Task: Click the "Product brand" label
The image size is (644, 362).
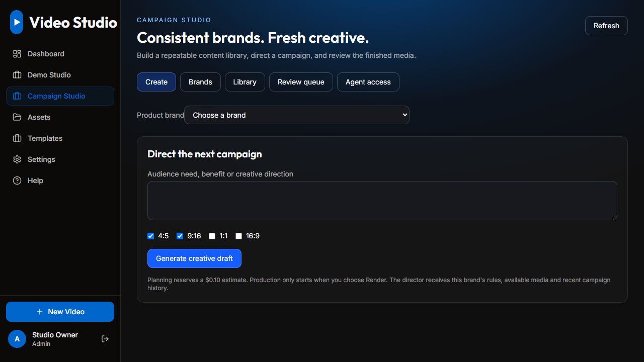Action: 160,115
